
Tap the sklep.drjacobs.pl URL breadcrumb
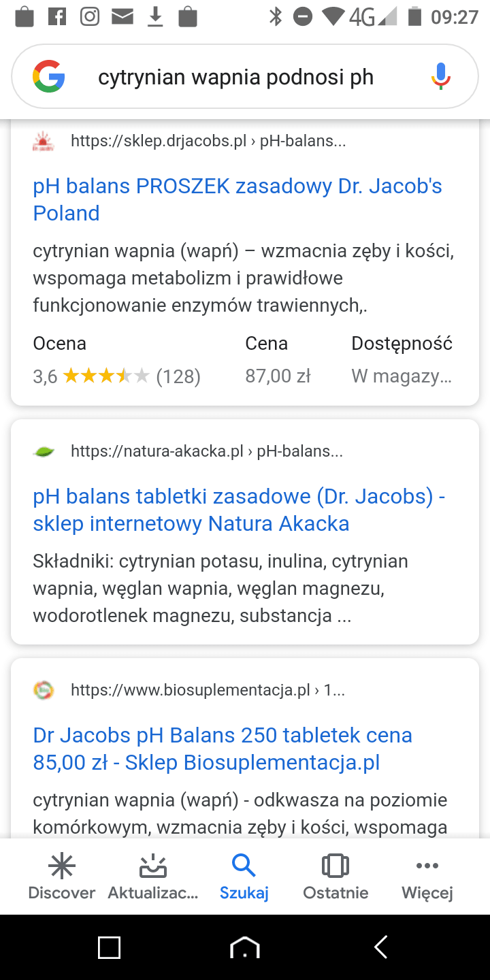(x=208, y=142)
